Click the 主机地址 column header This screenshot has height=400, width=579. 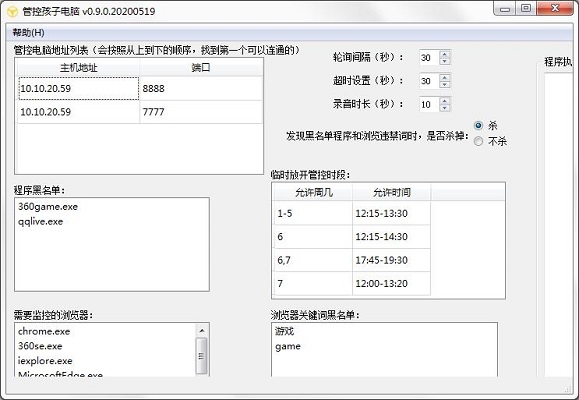pos(78,68)
